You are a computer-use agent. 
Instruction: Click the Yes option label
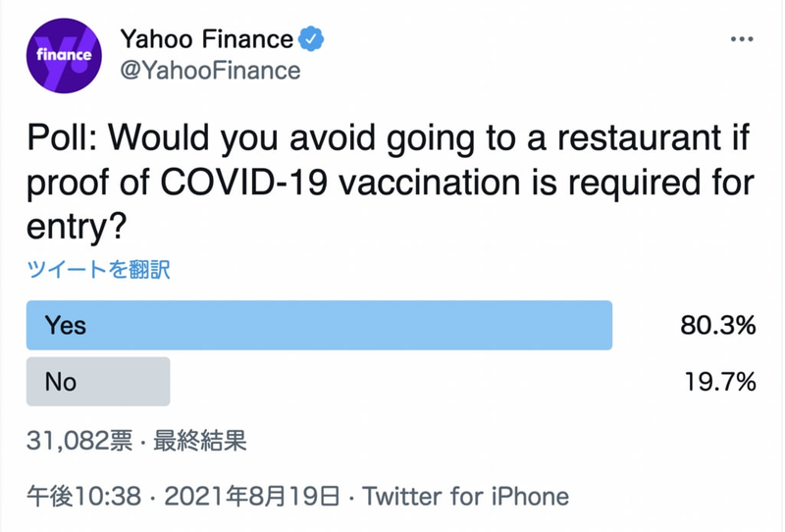[66, 326]
